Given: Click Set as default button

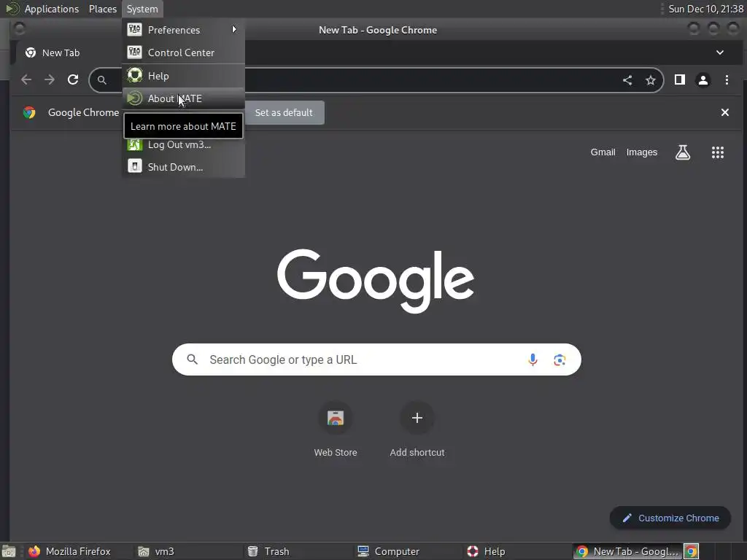Looking at the screenshot, I should 284,112.
